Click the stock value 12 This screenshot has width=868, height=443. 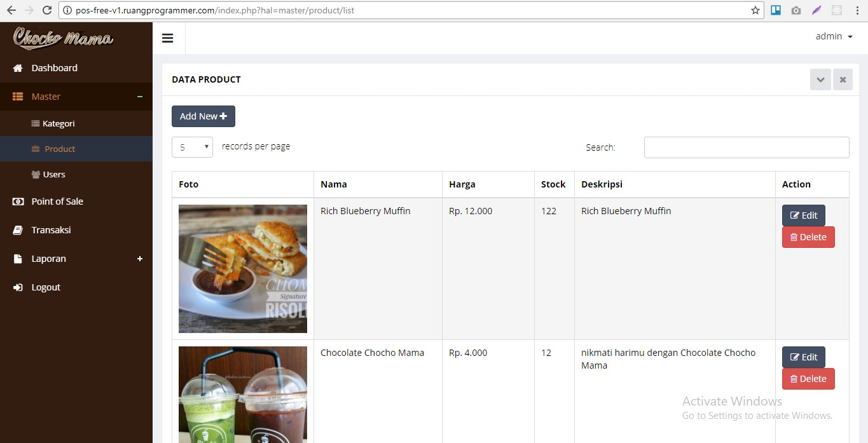(x=546, y=353)
